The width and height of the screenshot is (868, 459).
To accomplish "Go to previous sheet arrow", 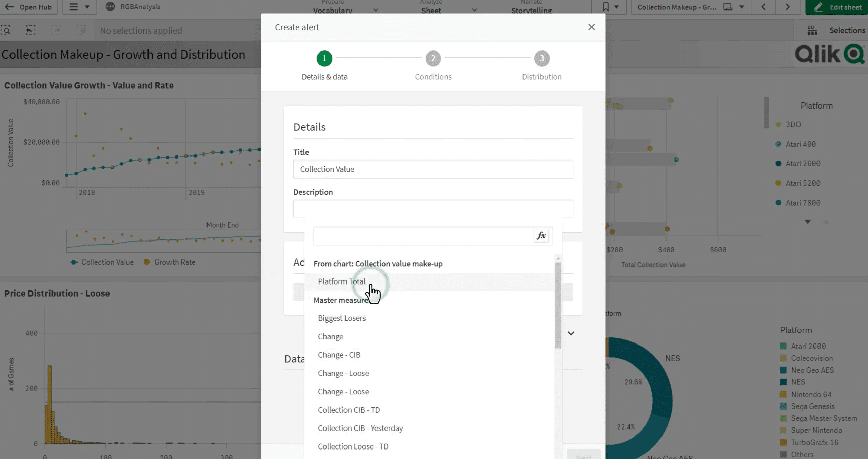I will pos(764,7).
